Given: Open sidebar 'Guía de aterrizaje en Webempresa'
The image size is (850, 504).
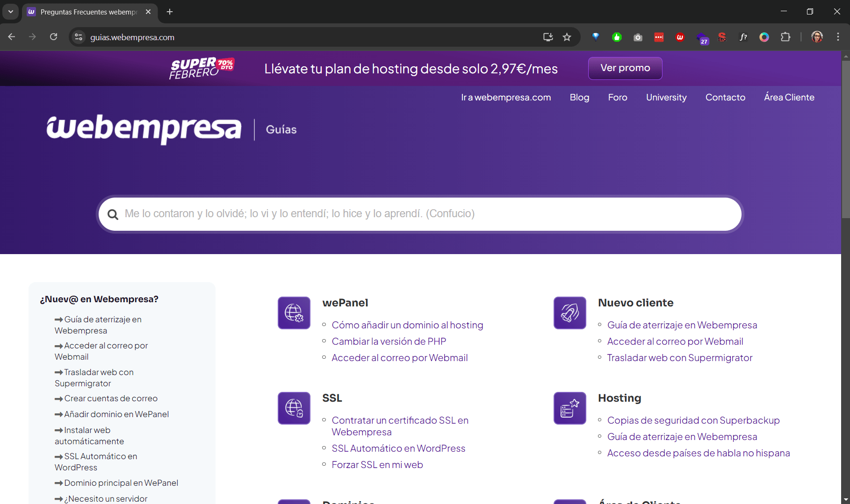Looking at the screenshot, I should (98, 325).
